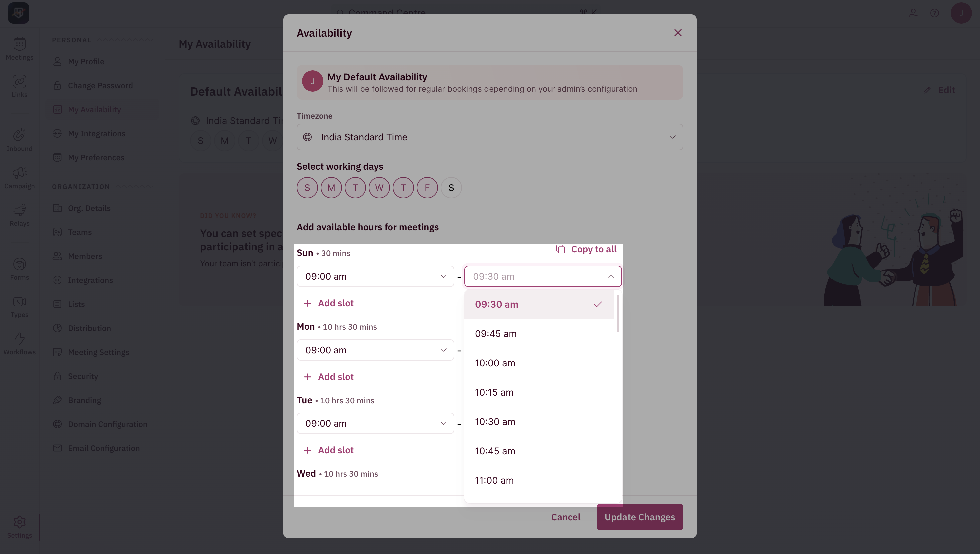980x554 pixels.
Task: Open the Inbound sidebar icon
Action: (x=19, y=135)
